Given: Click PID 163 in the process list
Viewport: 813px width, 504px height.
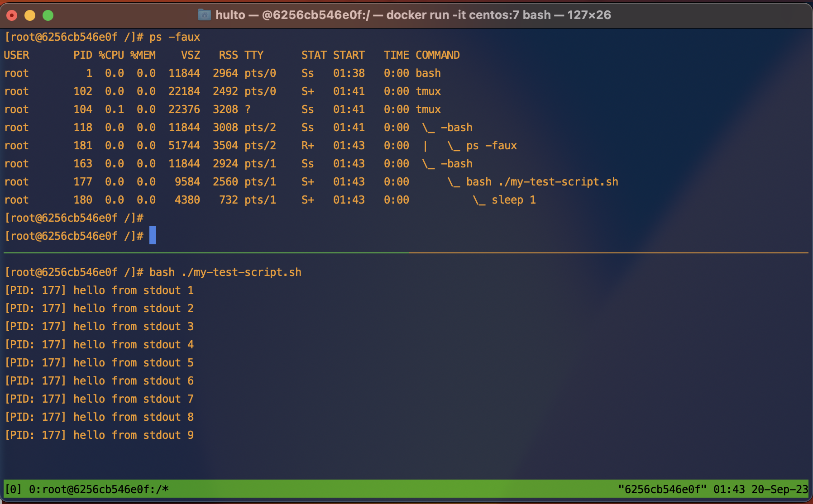Looking at the screenshot, I should (x=83, y=164).
